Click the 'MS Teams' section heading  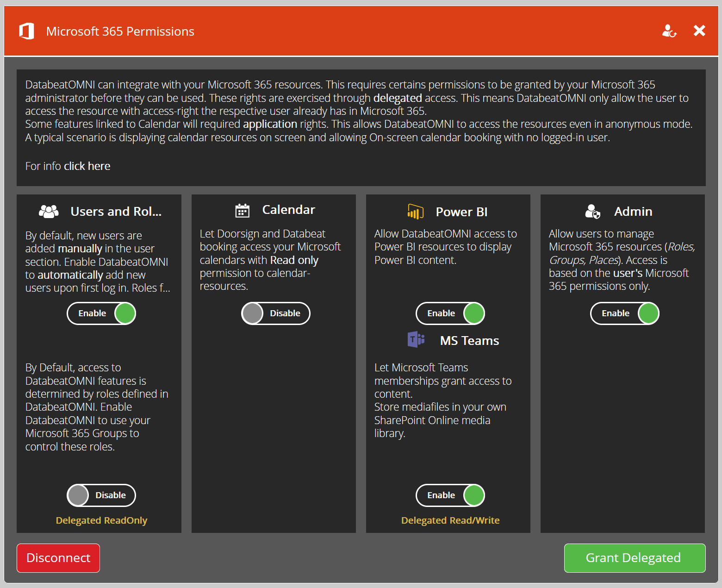coord(470,341)
